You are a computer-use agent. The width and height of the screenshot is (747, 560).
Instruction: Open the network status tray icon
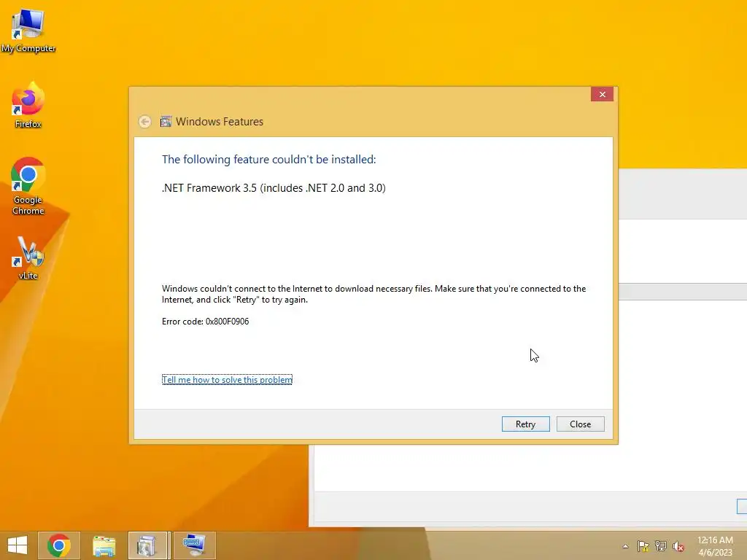(661, 546)
